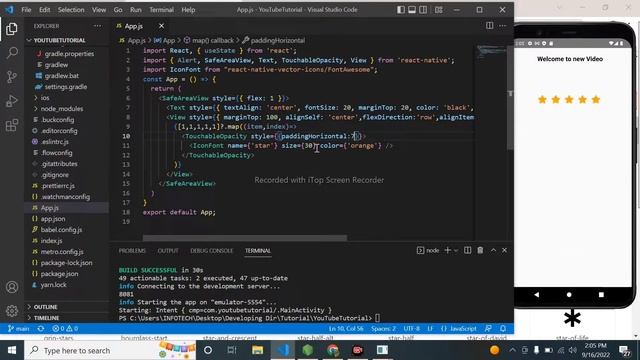The image size is (640, 360).
Task: Click the main branch status item
Action: point(19,329)
